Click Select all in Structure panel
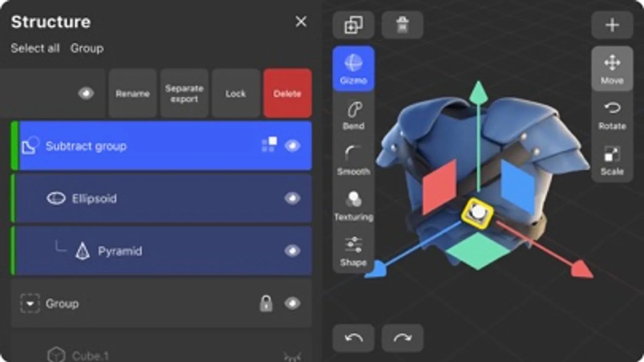Screen dimensions: 644x362 pyautogui.click(x=35, y=48)
